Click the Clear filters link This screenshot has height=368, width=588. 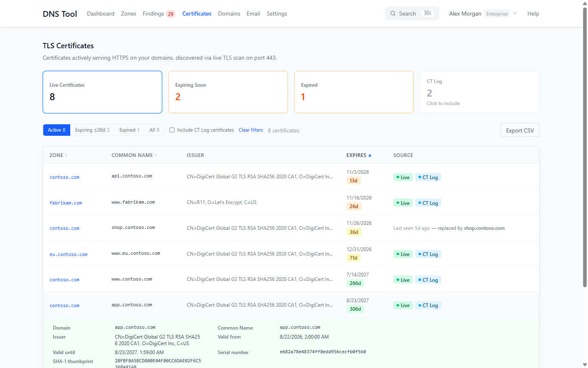coord(251,130)
